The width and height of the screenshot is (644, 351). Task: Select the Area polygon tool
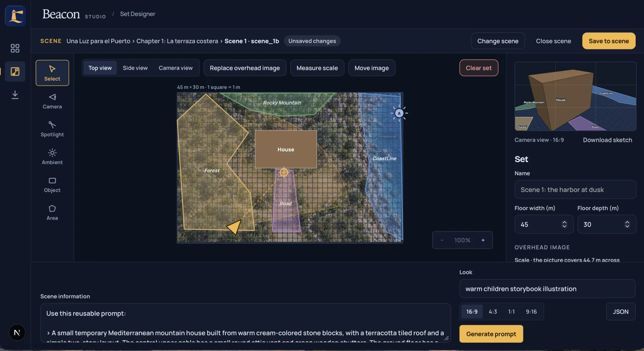coord(52,212)
